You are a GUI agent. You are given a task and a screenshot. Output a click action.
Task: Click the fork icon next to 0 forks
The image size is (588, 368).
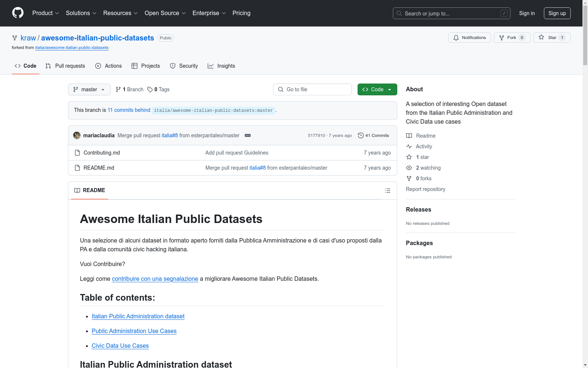[409, 178]
